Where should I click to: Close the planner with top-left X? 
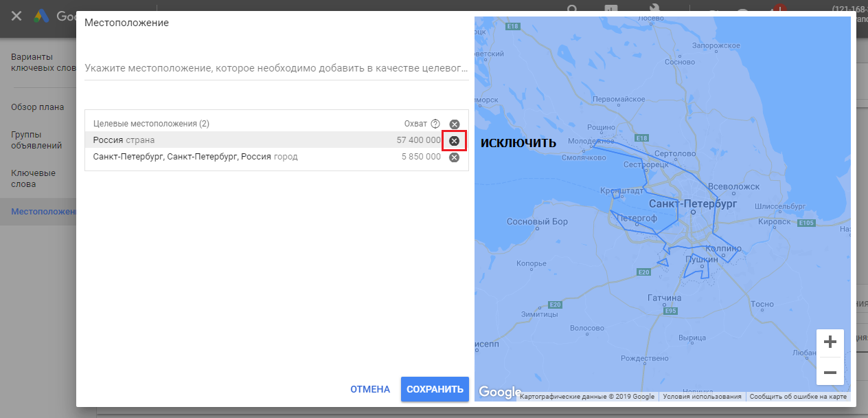click(x=16, y=16)
